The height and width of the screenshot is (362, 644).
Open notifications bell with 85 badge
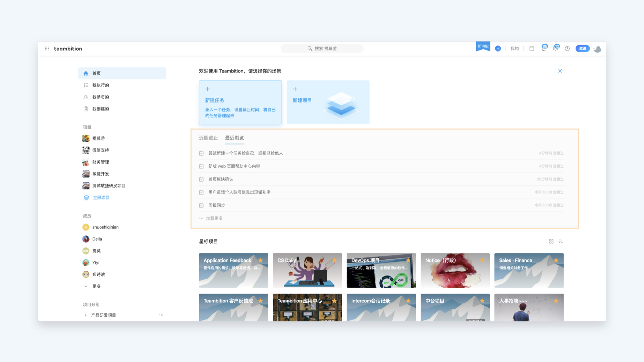(544, 48)
